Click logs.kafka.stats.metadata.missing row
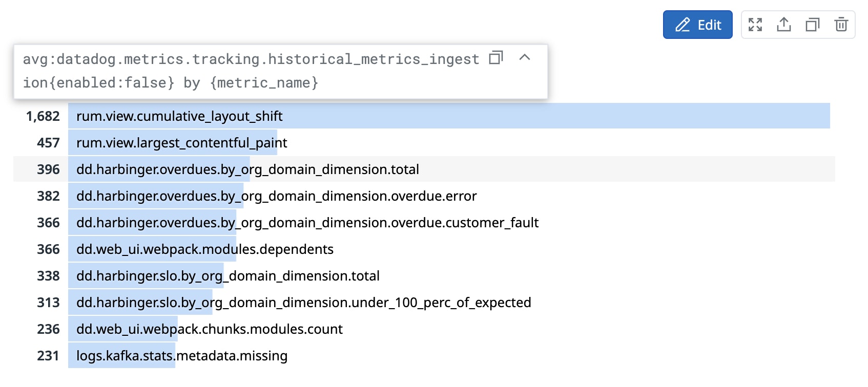This screenshot has width=868, height=387. (x=182, y=356)
